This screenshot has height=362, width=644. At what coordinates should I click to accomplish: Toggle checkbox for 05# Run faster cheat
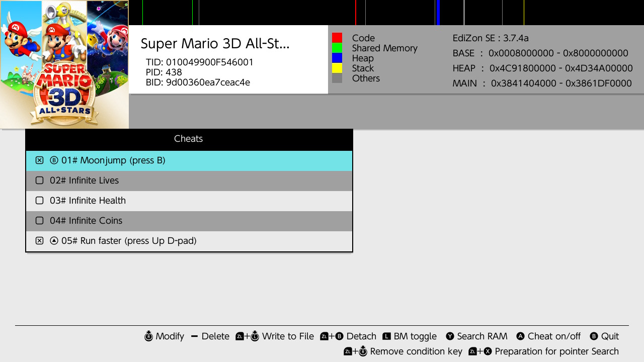pos(39,241)
